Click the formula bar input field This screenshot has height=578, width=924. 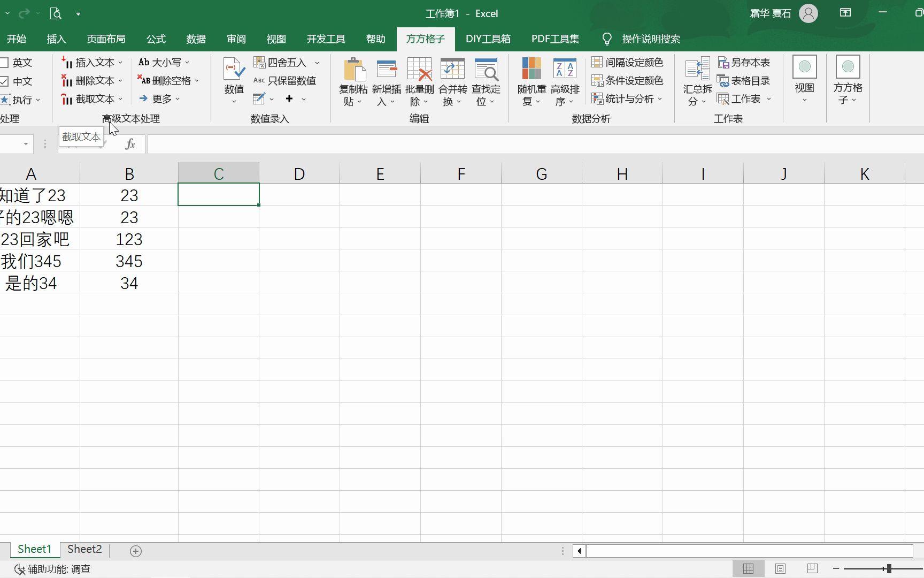coord(536,144)
